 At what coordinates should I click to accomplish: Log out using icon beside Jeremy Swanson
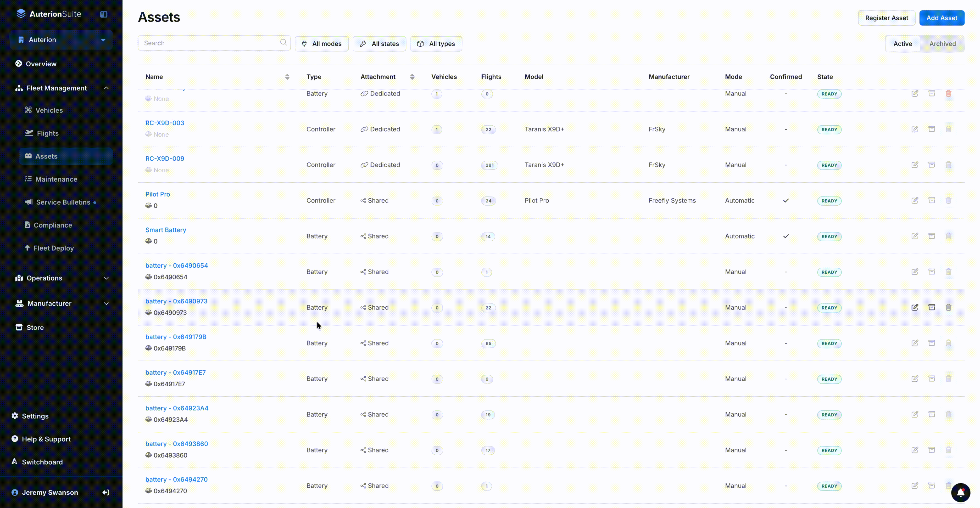click(106, 492)
